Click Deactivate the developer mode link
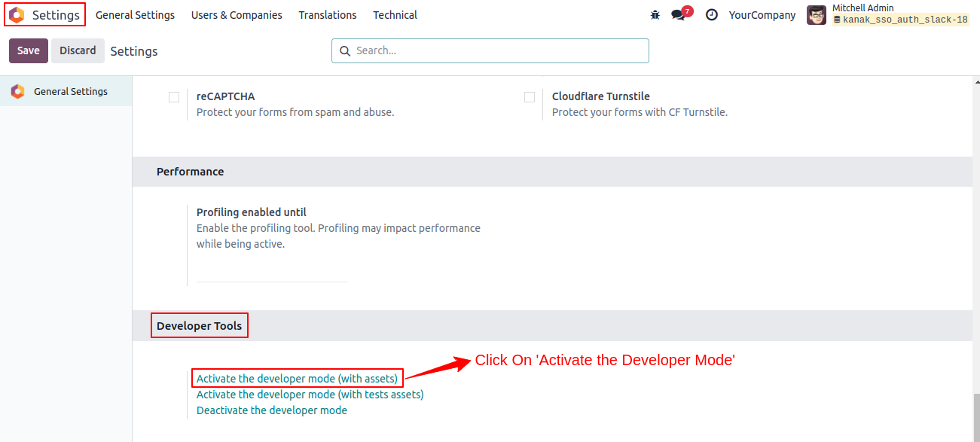980x442 pixels. pyautogui.click(x=272, y=410)
